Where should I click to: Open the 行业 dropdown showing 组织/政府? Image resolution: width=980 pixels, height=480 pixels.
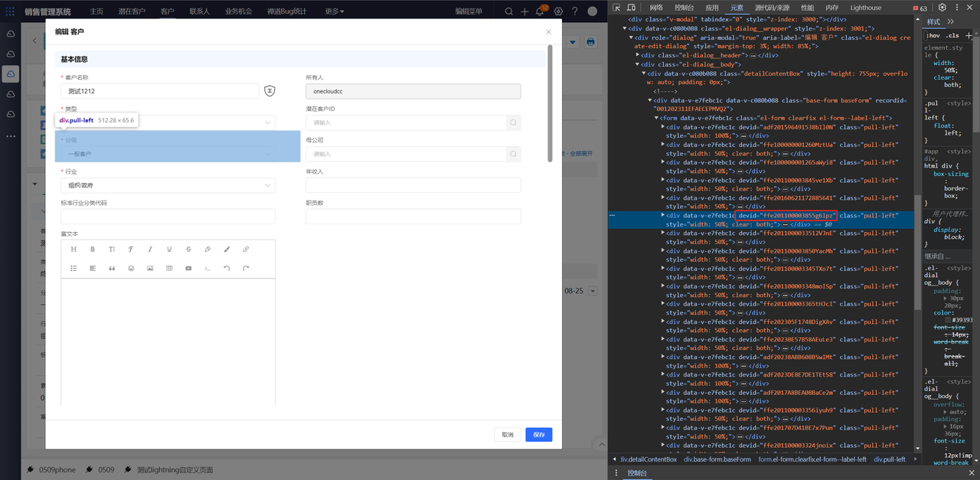tap(168, 185)
